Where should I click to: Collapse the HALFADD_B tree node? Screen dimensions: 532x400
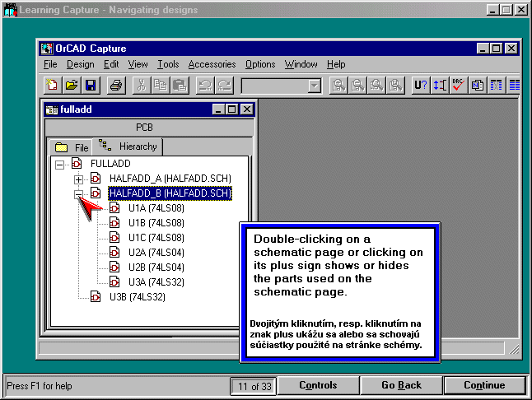click(78, 193)
